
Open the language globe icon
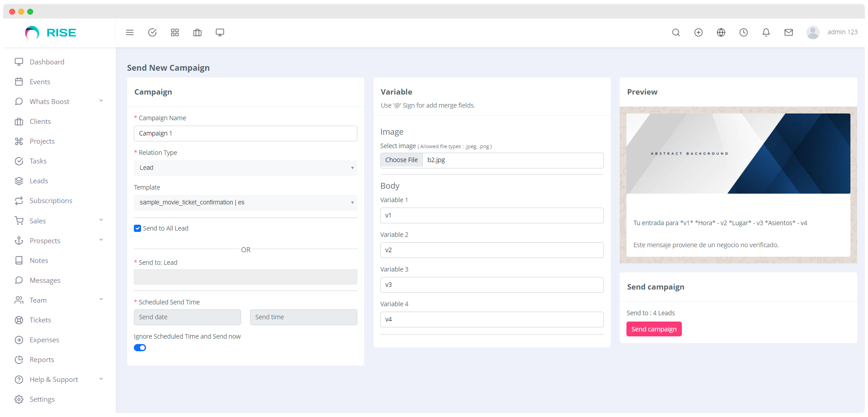pyautogui.click(x=721, y=32)
